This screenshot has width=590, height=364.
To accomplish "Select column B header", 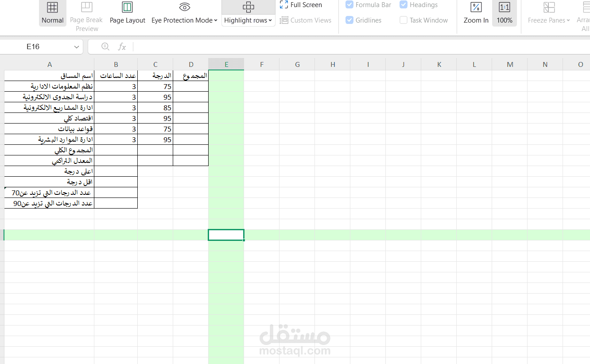I will pyautogui.click(x=116, y=64).
